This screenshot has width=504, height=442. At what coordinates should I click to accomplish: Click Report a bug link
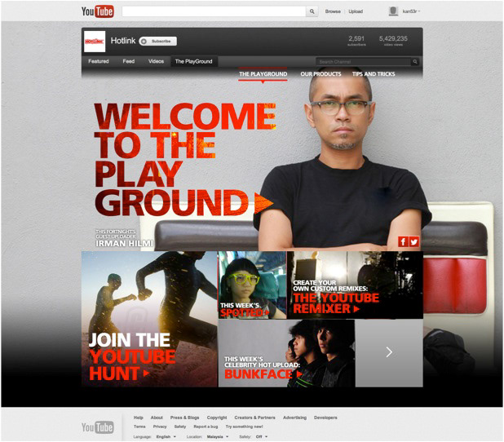point(206,427)
